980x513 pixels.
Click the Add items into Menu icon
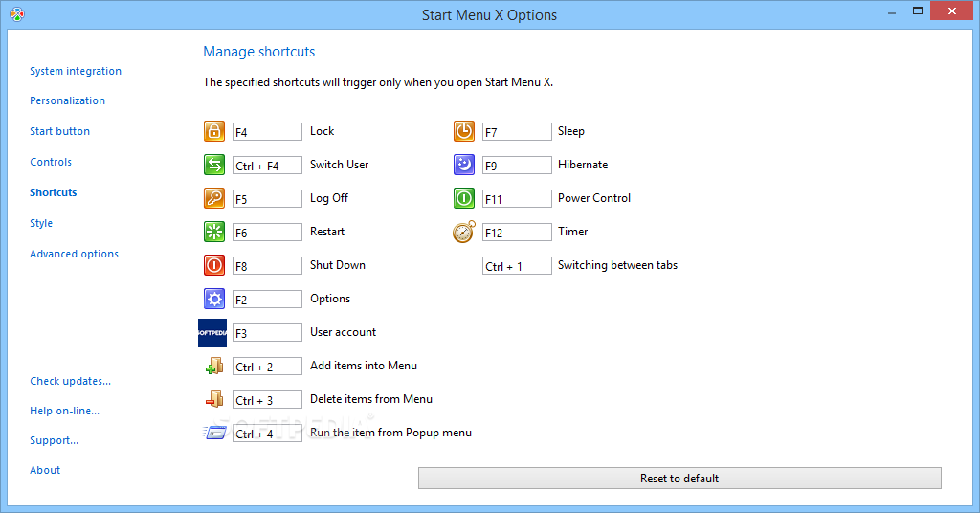pos(214,367)
